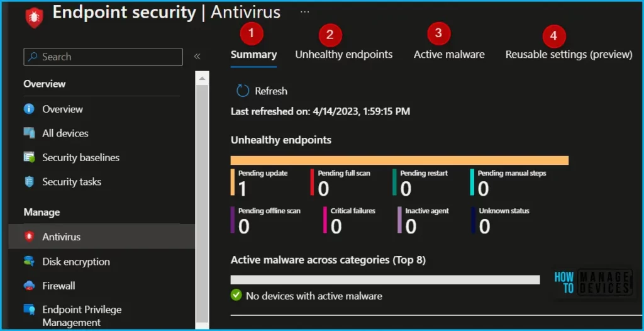Click 'Unhealthy endpoints' section heading
This screenshot has width=644, height=331.
[281, 140]
